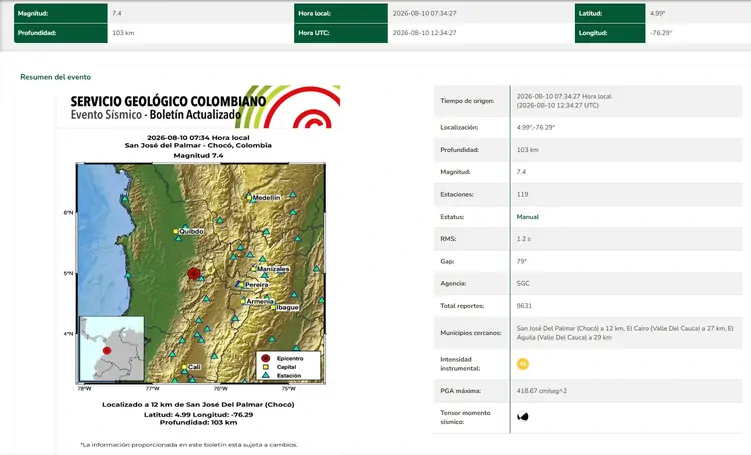751x455 pixels.
Task: Click the Agencia value SGC
Action: point(523,284)
